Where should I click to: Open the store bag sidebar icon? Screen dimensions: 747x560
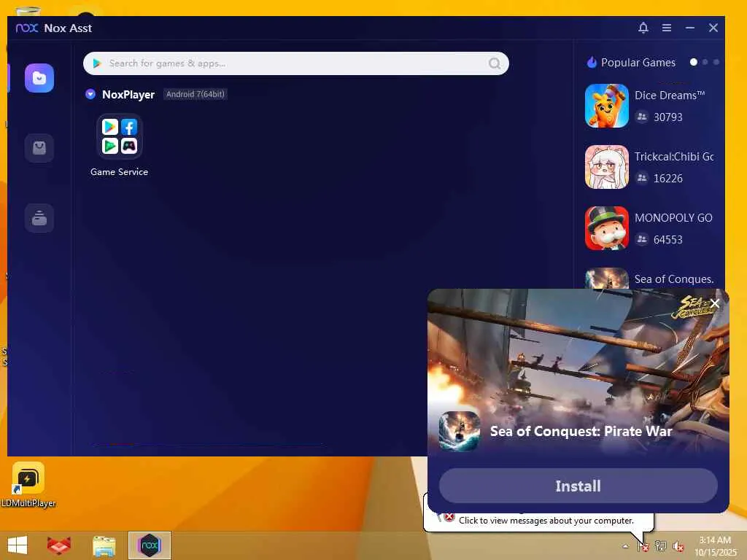pyautogui.click(x=39, y=148)
